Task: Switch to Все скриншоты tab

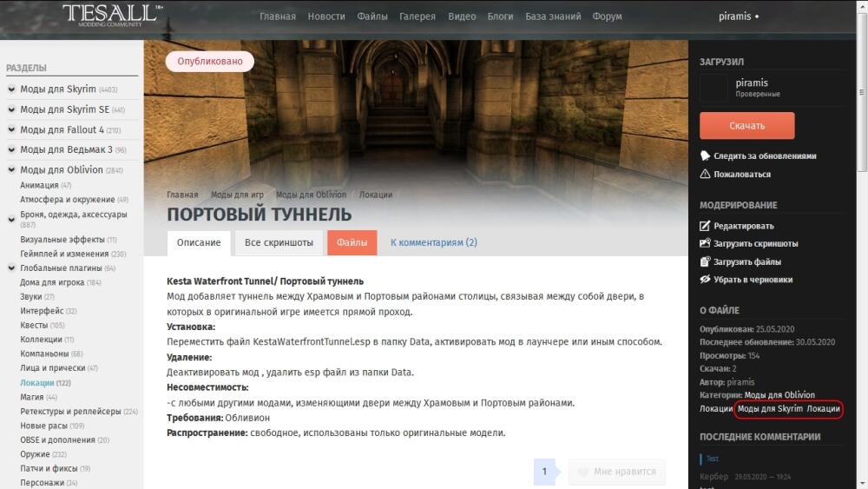Action: pyautogui.click(x=279, y=242)
